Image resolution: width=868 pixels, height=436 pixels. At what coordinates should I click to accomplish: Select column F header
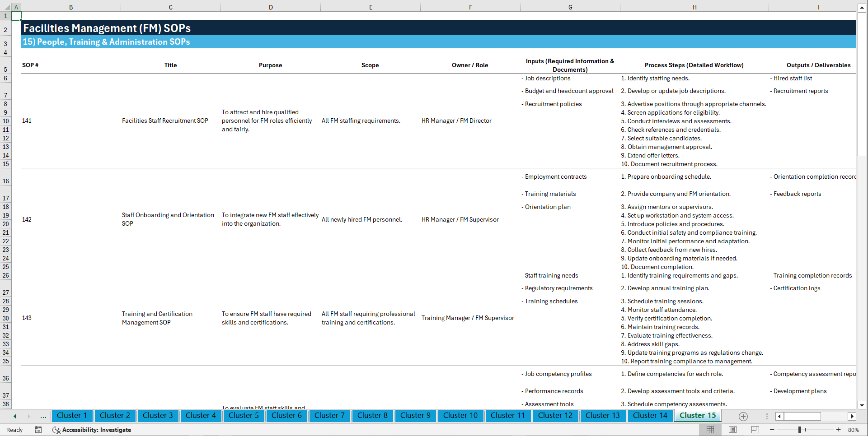[x=470, y=7]
